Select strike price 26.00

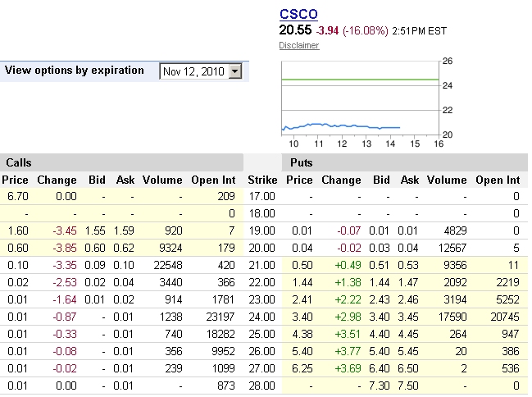pyautogui.click(x=262, y=351)
